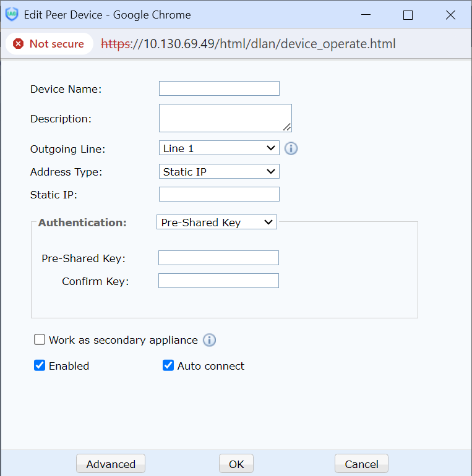
Task: Click the Pre-Shared Key input box
Action: [218, 258]
